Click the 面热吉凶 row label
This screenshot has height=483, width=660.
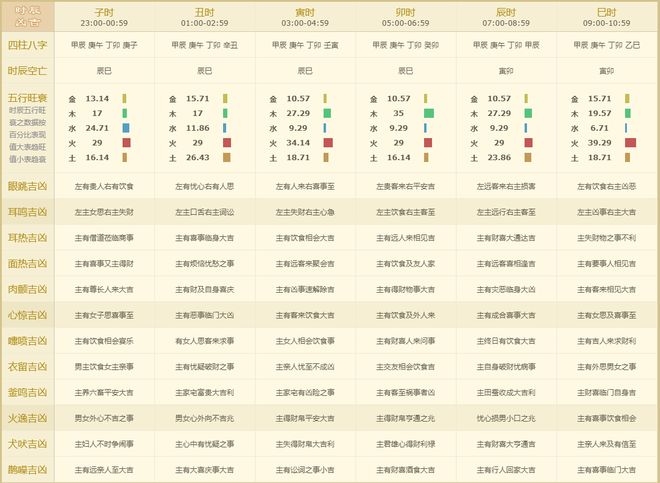pyautogui.click(x=27, y=264)
